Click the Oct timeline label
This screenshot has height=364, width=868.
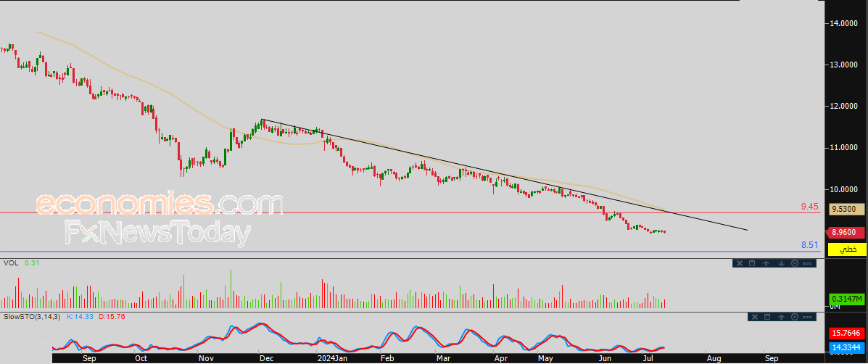[141, 358]
